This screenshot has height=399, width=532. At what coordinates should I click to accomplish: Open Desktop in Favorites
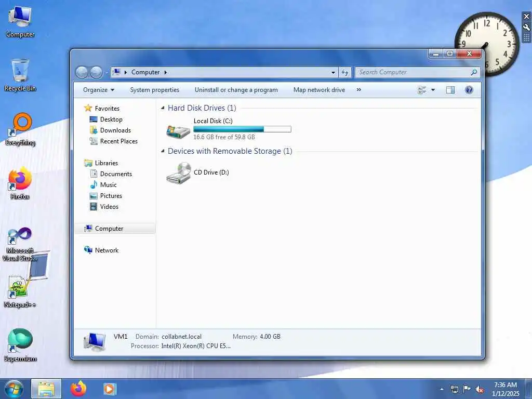point(111,119)
